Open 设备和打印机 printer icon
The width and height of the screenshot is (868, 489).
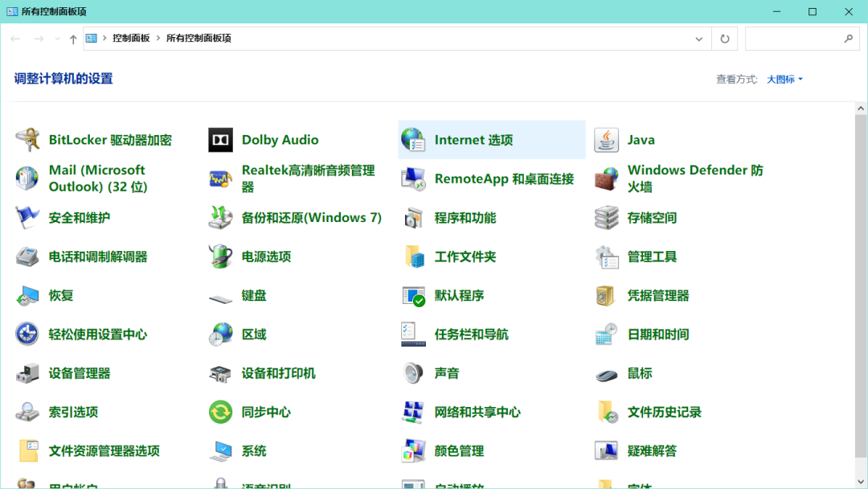pyautogui.click(x=220, y=373)
